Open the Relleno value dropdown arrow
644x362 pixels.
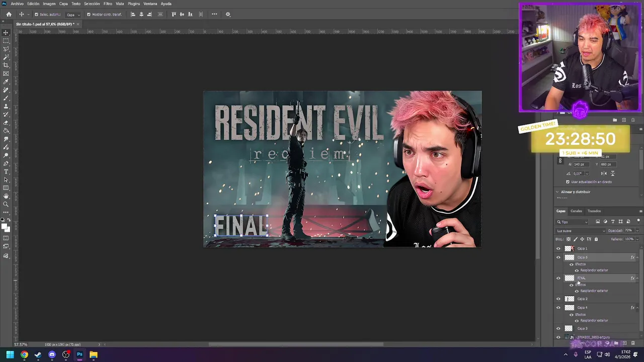point(637,239)
